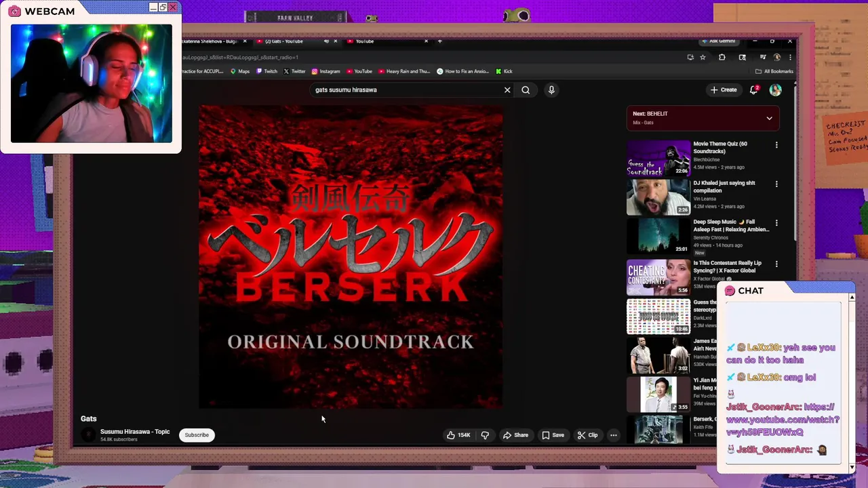The width and height of the screenshot is (868, 488).
Task: Open the Instagram bookmark
Action: pos(325,71)
